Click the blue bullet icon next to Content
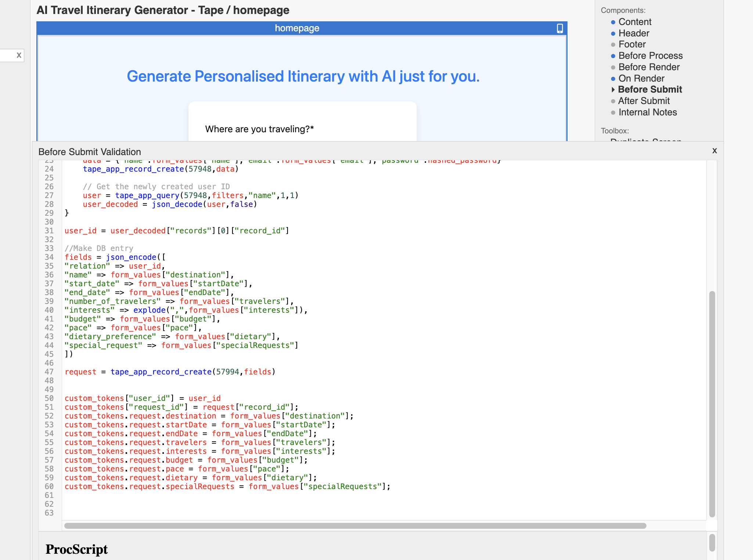753x560 pixels. (x=613, y=22)
